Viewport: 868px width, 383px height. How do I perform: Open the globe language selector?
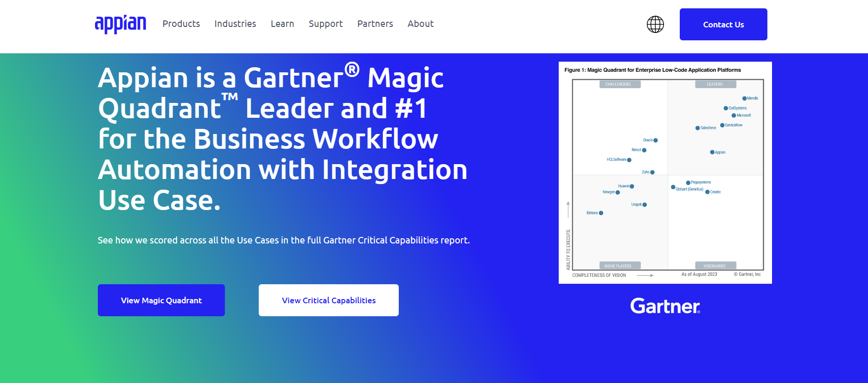coord(655,24)
